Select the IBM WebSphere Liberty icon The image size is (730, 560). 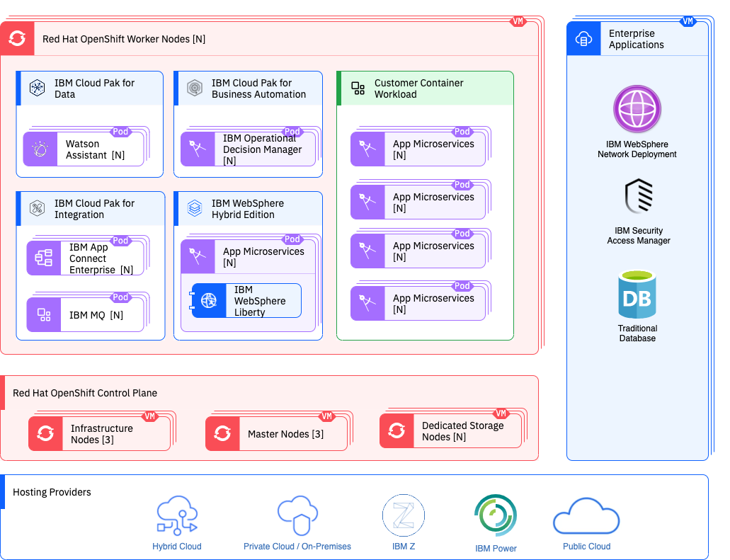[208, 301]
